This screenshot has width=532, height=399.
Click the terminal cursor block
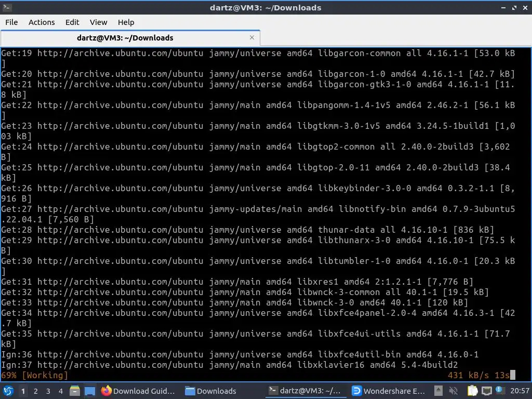coord(513,375)
